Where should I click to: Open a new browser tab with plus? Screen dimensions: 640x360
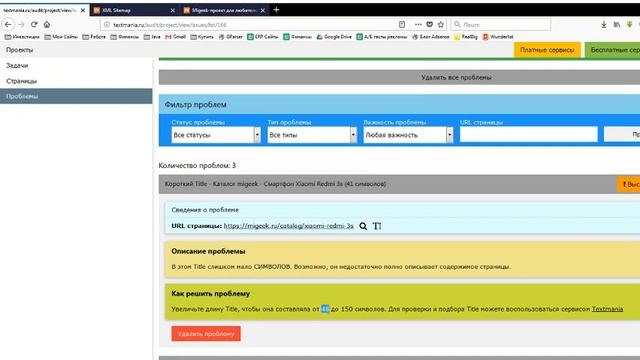(x=276, y=10)
